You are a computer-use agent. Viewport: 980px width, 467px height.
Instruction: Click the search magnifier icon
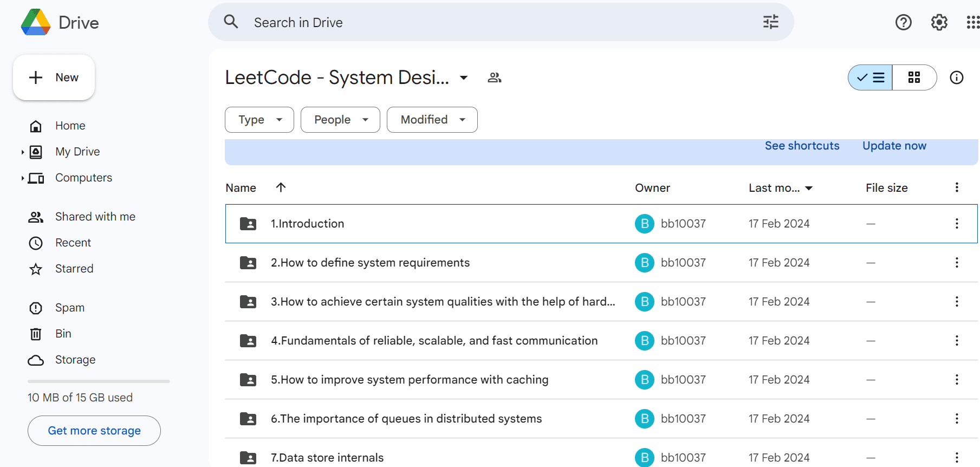[x=231, y=22]
